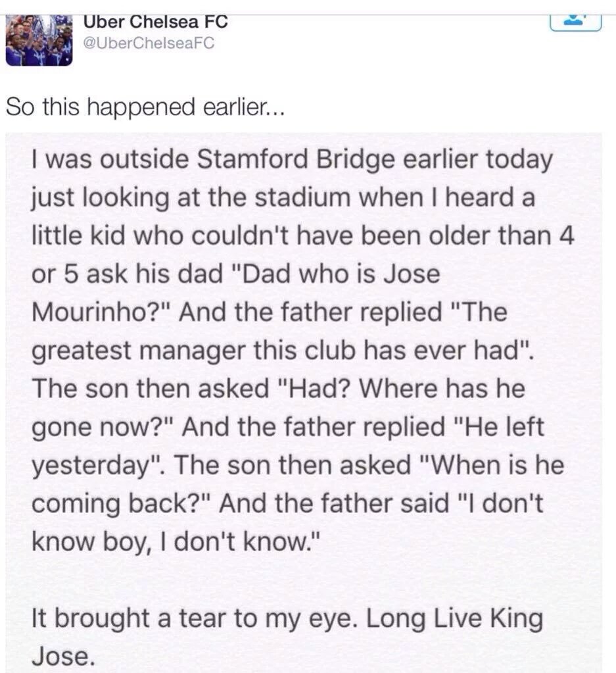Click the follow user icon button

(576, 22)
